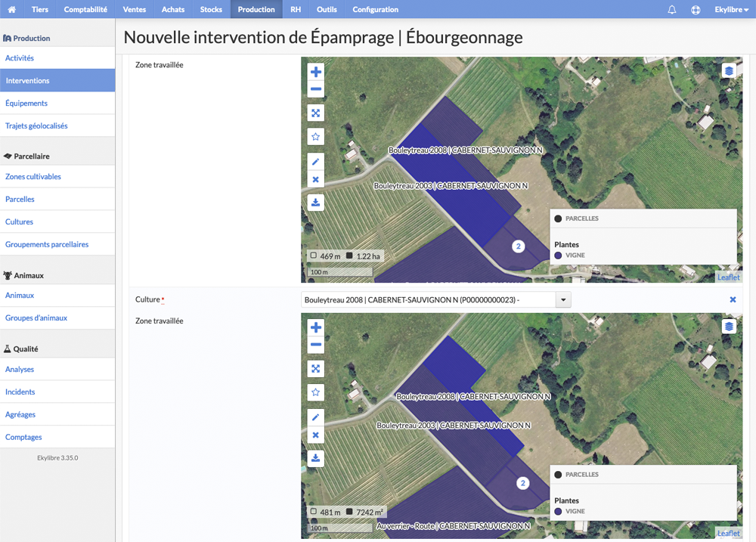Click the star icon on lower map

pyautogui.click(x=316, y=392)
